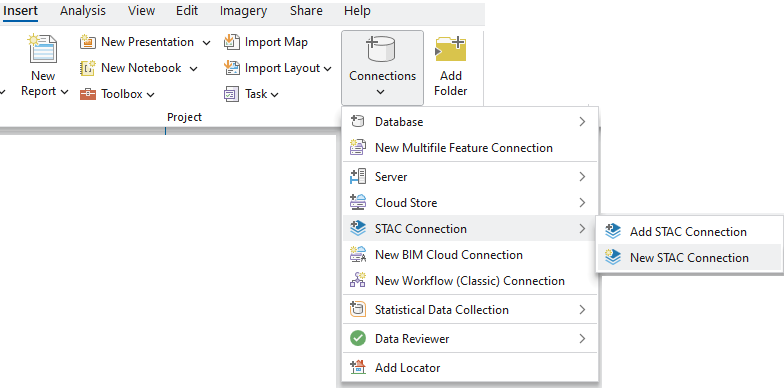This screenshot has width=784, height=388.
Task: Expand the Cloud Store submenu arrow
Action: pos(582,202)
